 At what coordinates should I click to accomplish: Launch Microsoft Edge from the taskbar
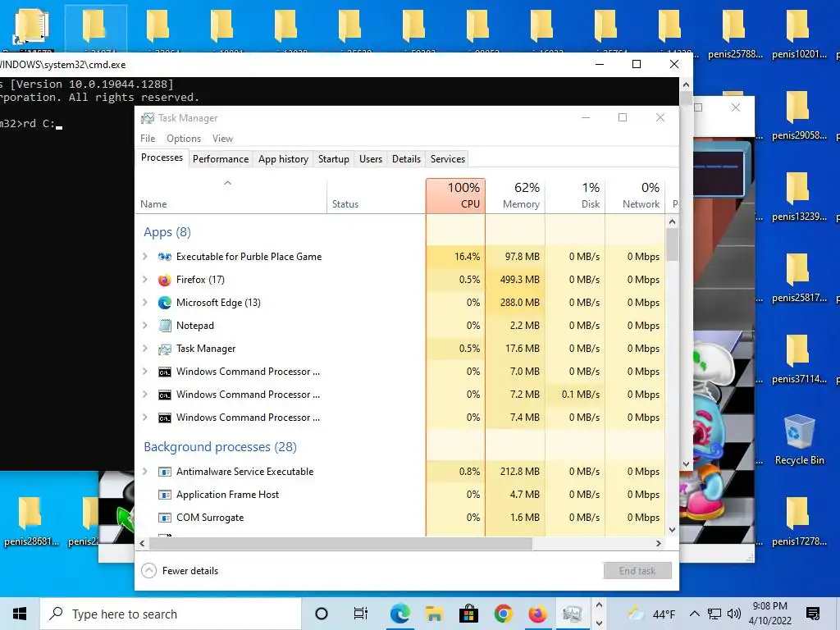[399, 614]
